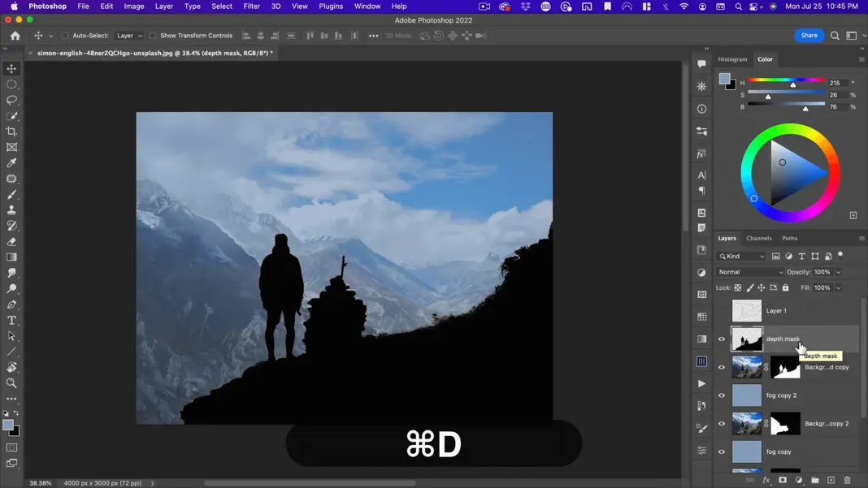Create a new layer icon

click(x=831, y=480)
